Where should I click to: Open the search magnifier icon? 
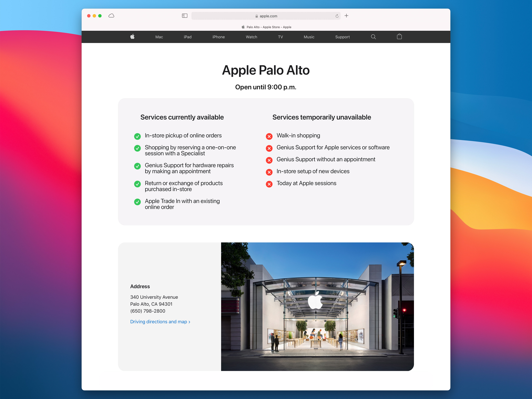(x=373, y=37)
